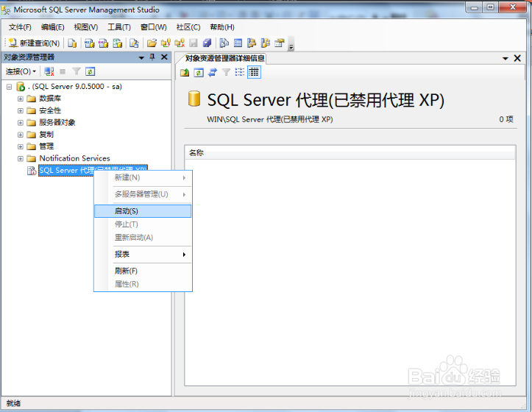Click the Summary page toolbar icon
Viewport: 532px width, 412px height.
point(238,43)
